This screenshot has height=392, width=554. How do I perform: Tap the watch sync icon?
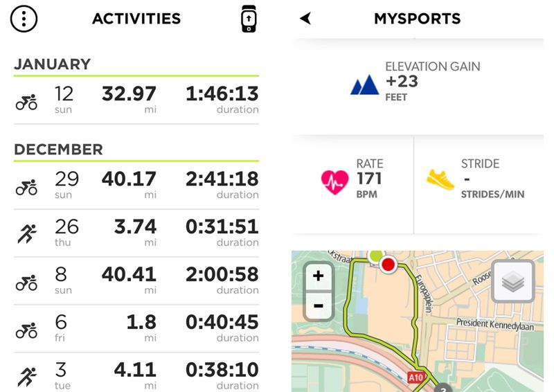point(249,19)
